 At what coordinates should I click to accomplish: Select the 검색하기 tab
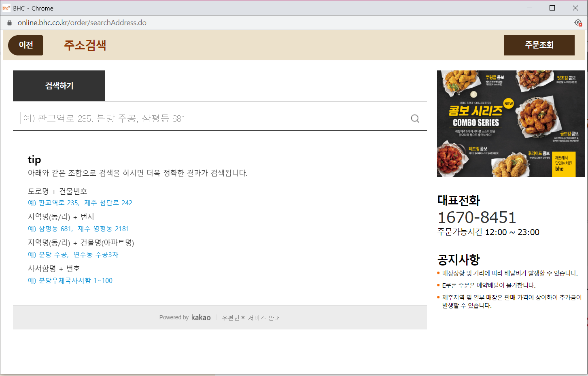click(x=59, y=86)
